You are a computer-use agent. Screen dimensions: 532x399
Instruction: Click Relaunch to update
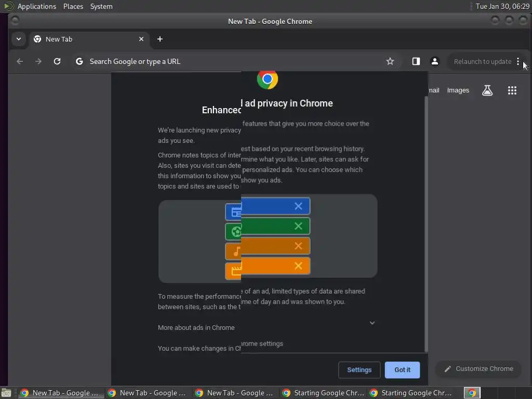(483, 62)
